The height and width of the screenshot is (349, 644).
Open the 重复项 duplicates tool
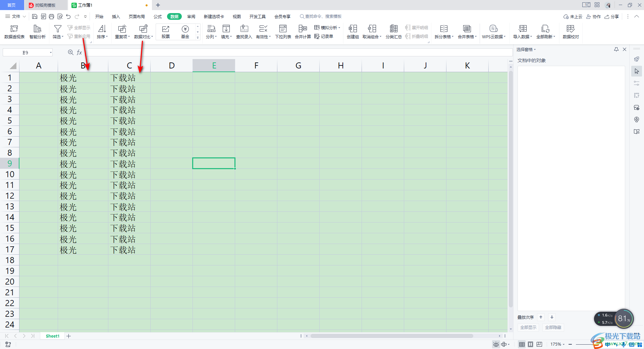click(x=122, y=32)
